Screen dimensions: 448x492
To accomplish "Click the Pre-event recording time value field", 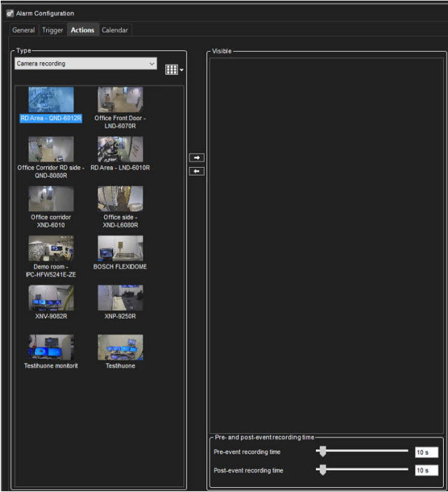I will [426, 452].
